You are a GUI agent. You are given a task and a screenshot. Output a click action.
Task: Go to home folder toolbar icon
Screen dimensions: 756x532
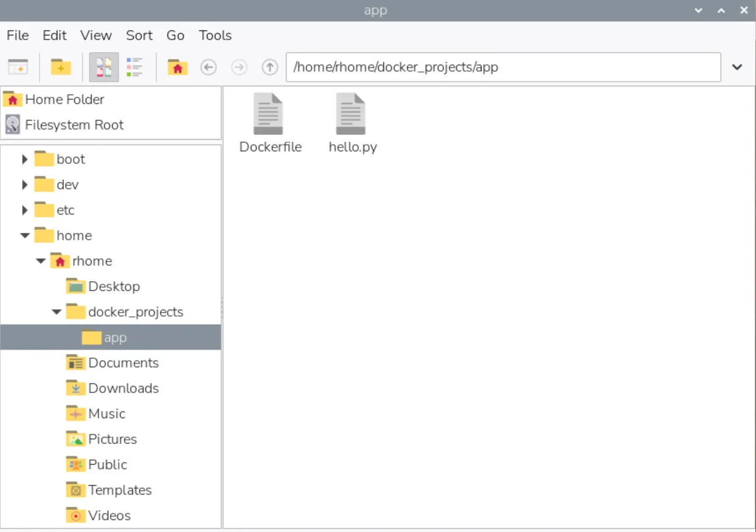[x=177, y=67]
